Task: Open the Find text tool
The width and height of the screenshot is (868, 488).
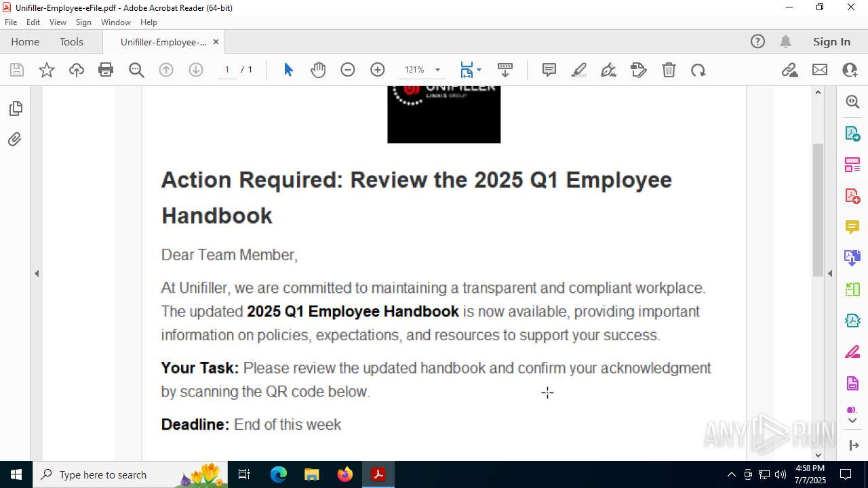Action: (x=136, y=70)
